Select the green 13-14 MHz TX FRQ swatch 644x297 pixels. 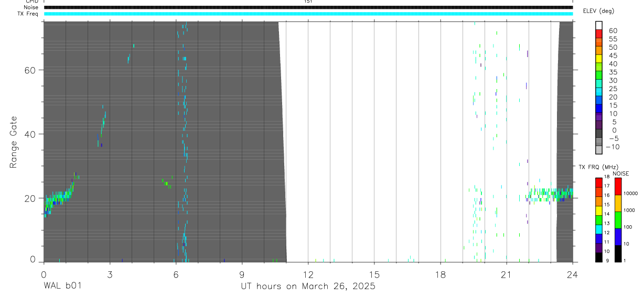click(x=599, y=220)
